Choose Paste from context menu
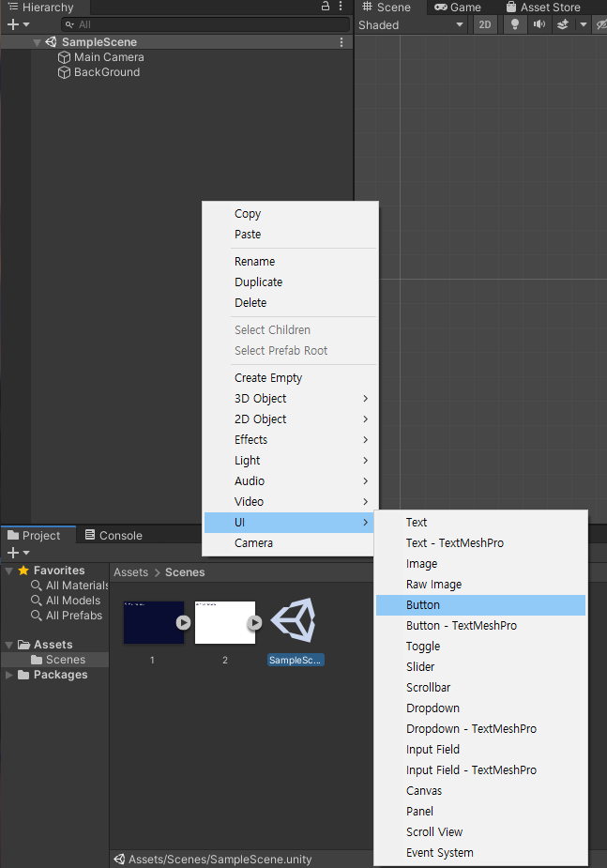This screenshot has height=868, width=607. click(291, 235)
